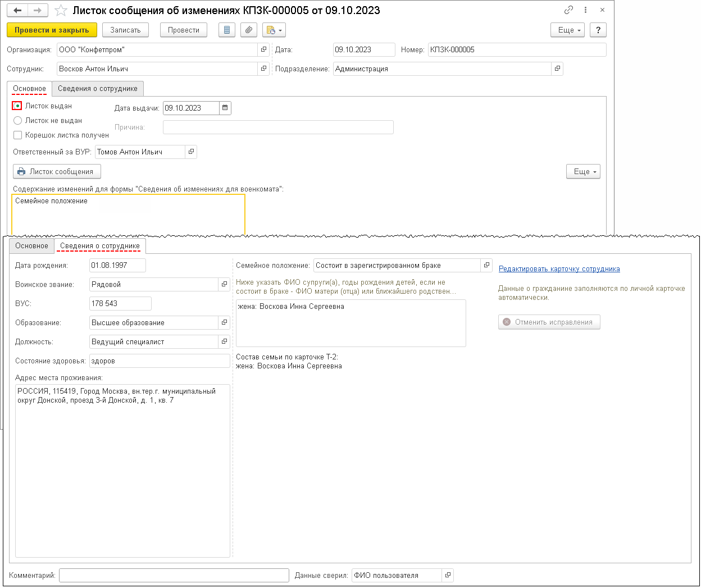Click the Причина input field
Image resolution: width=701 pixels, height=588 pixels.
coord(278,127)
